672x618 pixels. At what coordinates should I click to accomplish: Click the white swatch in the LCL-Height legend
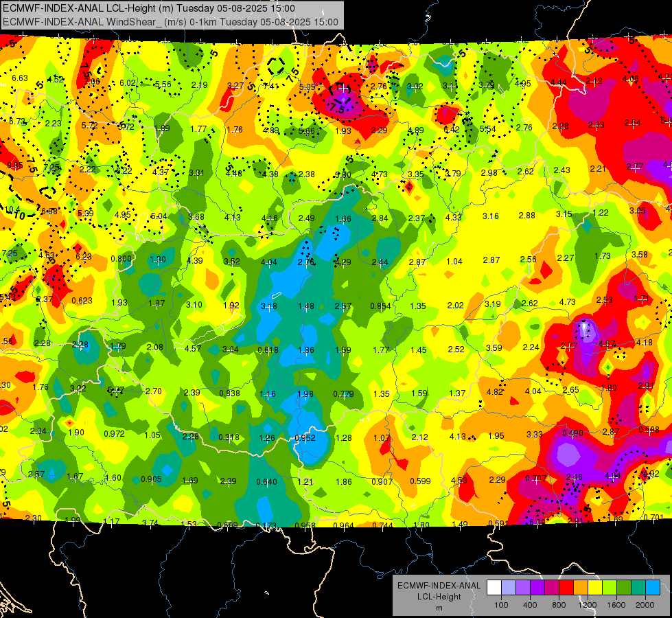tap(494, 588)
